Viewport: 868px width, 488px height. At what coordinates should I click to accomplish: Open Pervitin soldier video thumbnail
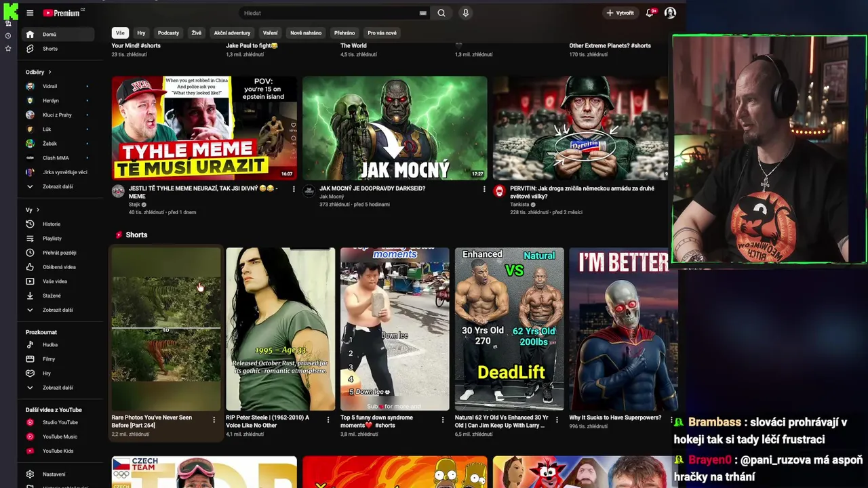pos(580,127)
